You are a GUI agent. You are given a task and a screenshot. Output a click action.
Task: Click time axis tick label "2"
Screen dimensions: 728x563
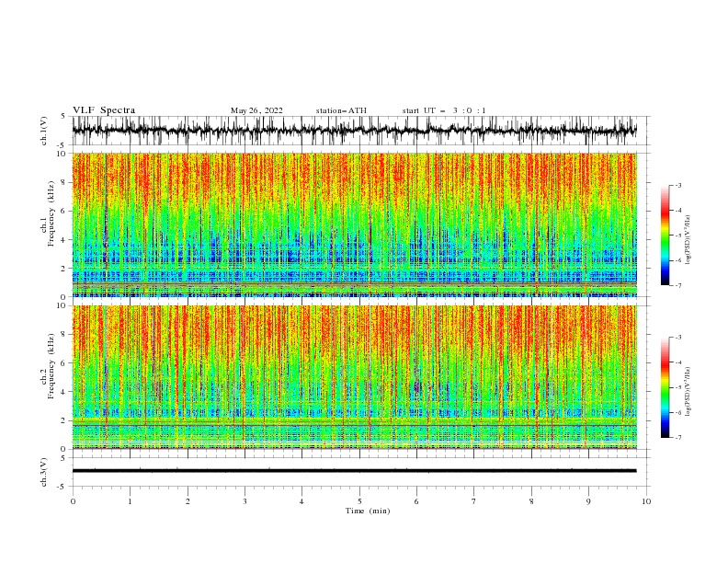point(188,501)
